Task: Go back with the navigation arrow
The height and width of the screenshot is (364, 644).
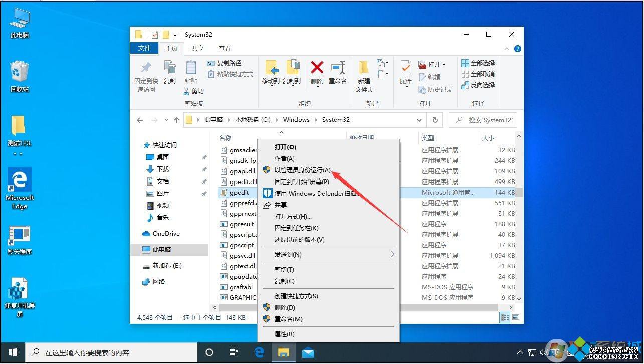Action: coord(140,120)
